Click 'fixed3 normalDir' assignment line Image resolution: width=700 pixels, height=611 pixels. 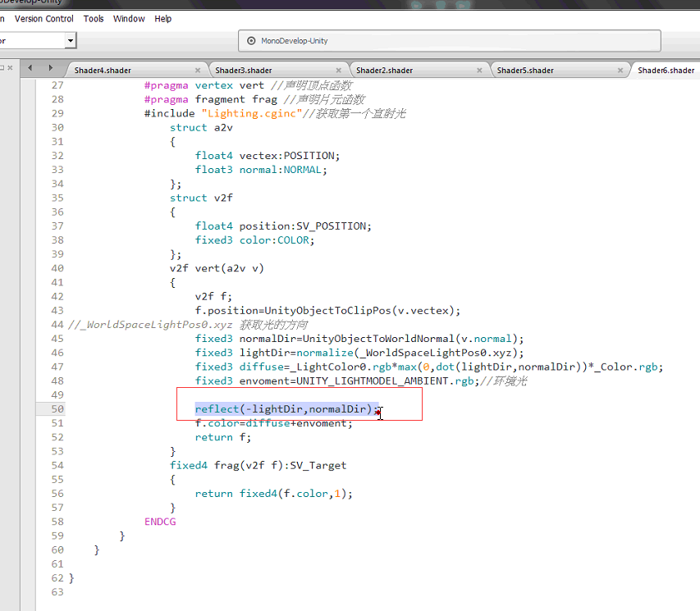point(359,339)
